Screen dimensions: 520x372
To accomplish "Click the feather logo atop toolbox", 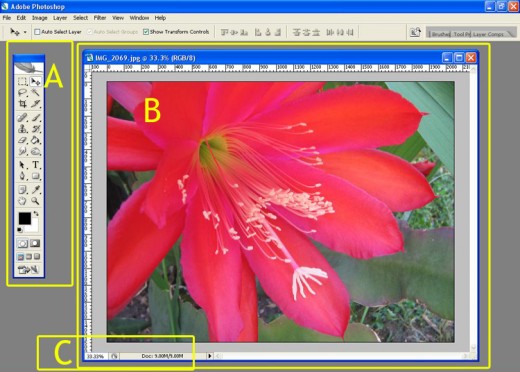I will [x=29, y=68].
